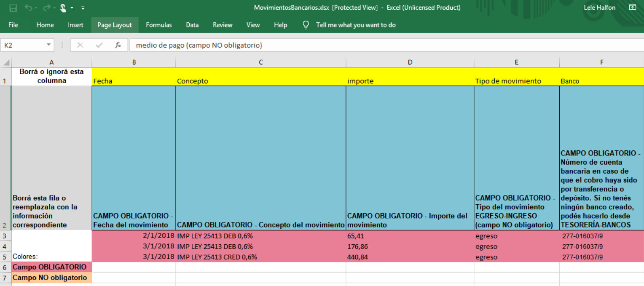Toggle Touch/Mouse mode hand icon
Screen dimensions: 644x286
tap(63, 8)
